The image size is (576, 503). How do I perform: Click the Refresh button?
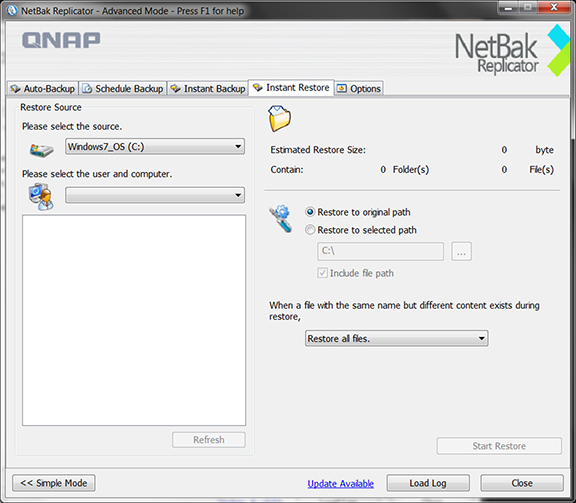coord(209,440)
